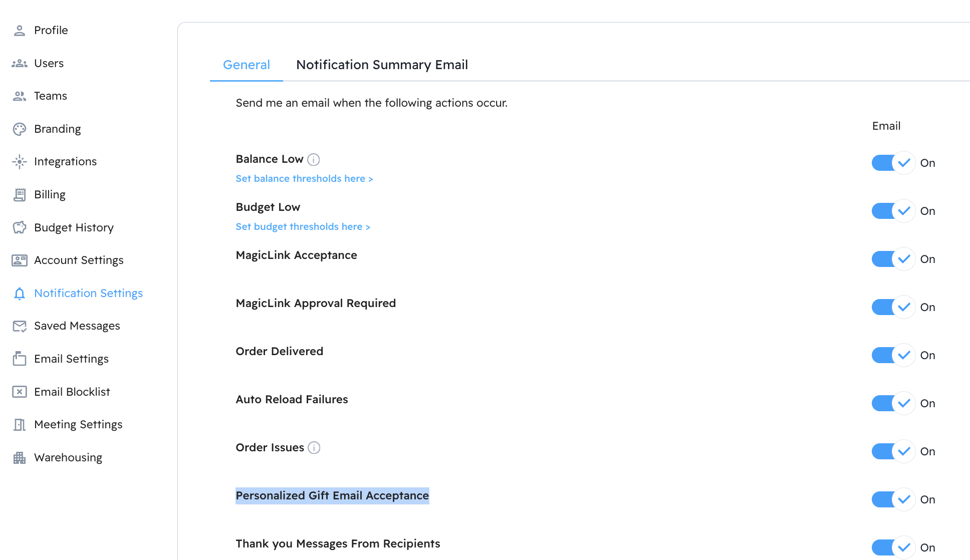970x560 pixels.
Task: Click the Profile person icon
Action: [x=19, y=31]
